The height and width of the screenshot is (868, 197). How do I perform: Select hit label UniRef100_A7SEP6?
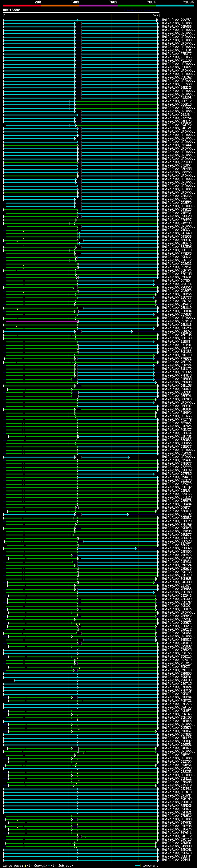177,253
